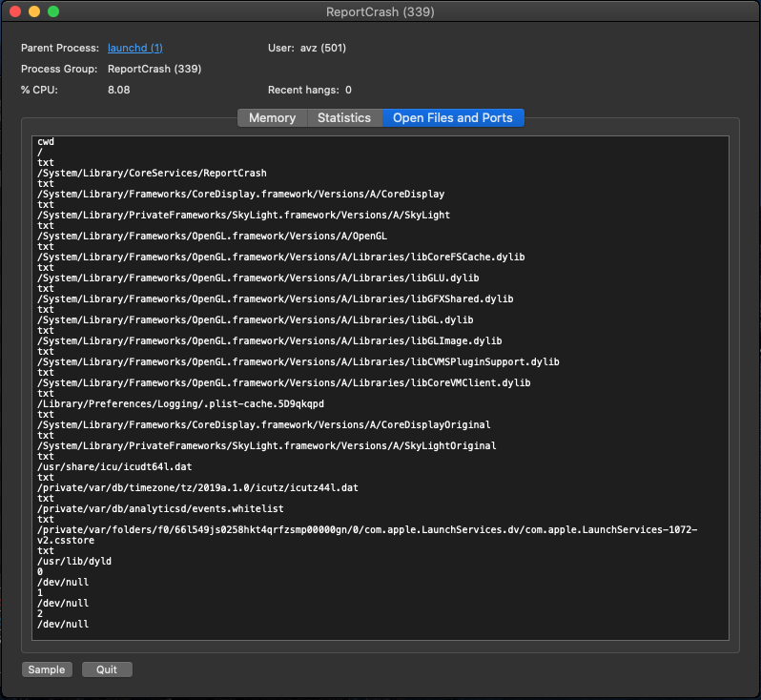Click the Recent hangs value 0
The image size is (761, 700).
348,90
